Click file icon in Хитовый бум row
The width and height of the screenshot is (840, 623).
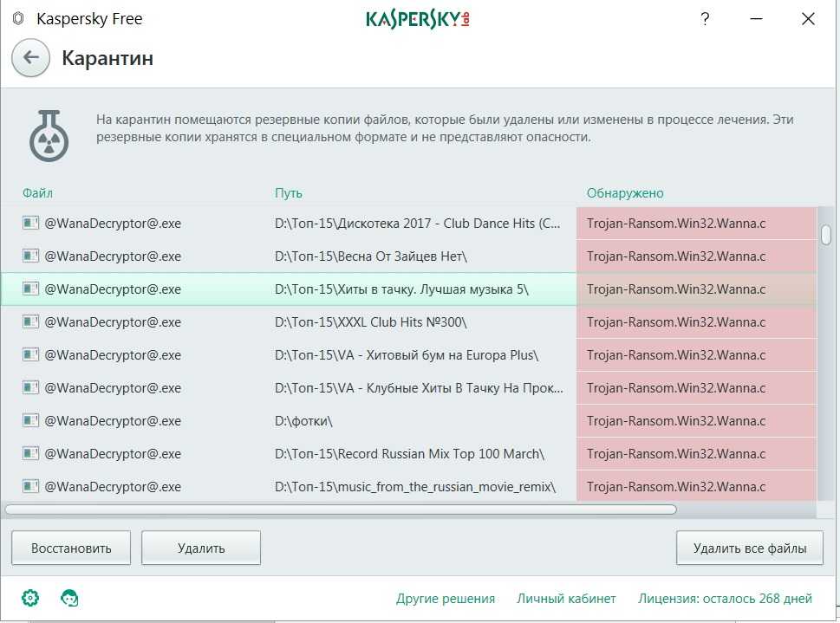[x=30, y=354]
